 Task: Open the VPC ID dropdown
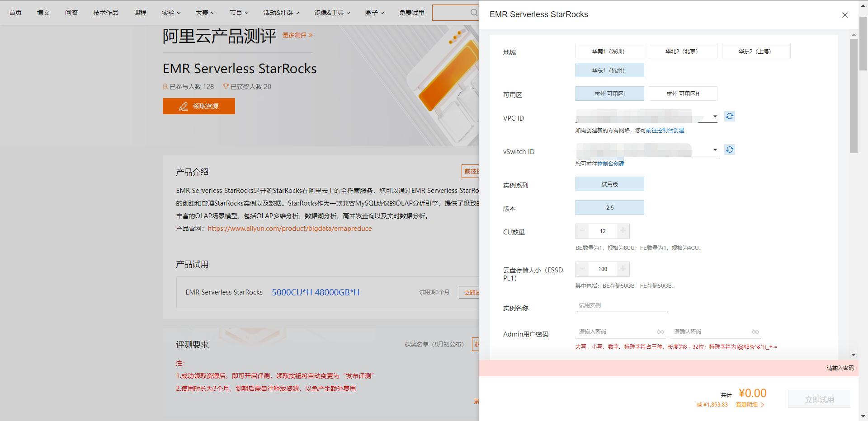click(x=714, y=117)
